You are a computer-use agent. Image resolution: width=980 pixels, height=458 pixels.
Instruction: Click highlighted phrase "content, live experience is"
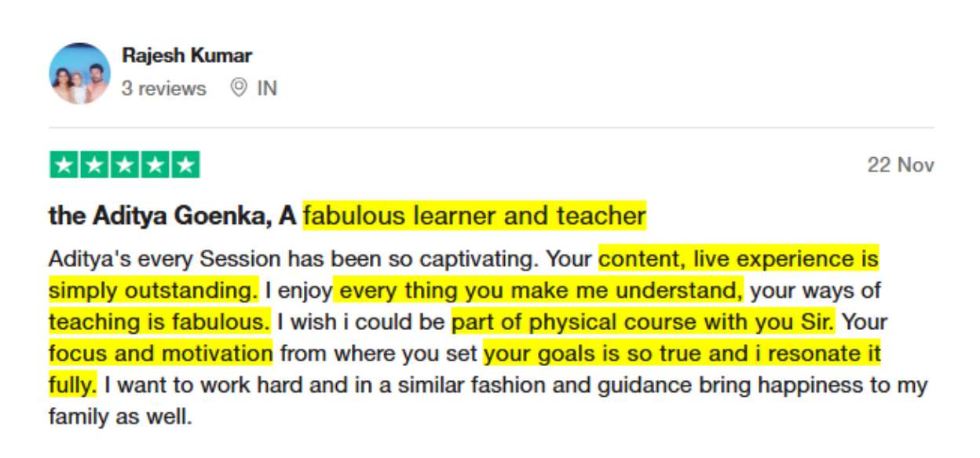738,258
